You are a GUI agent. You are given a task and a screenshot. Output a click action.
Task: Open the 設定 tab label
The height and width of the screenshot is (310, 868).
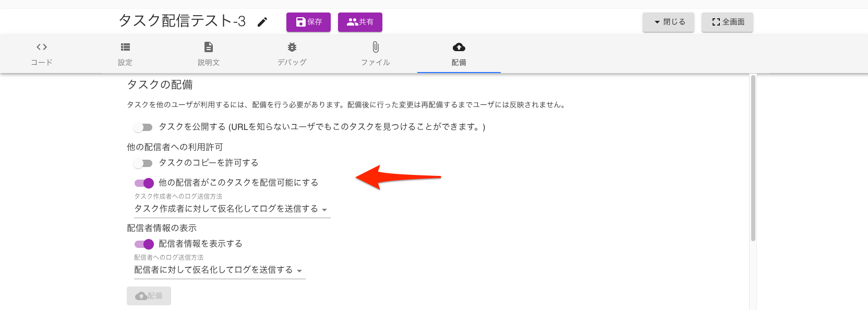[x=125, y=62]
